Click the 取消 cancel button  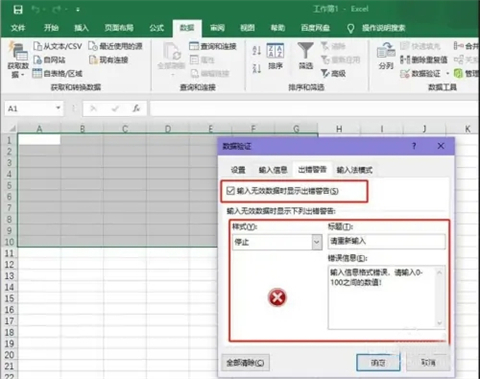(x=428, y=362)
